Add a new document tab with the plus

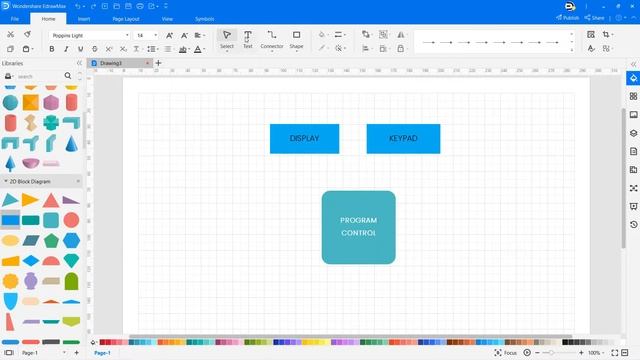(x=158, y=63)
